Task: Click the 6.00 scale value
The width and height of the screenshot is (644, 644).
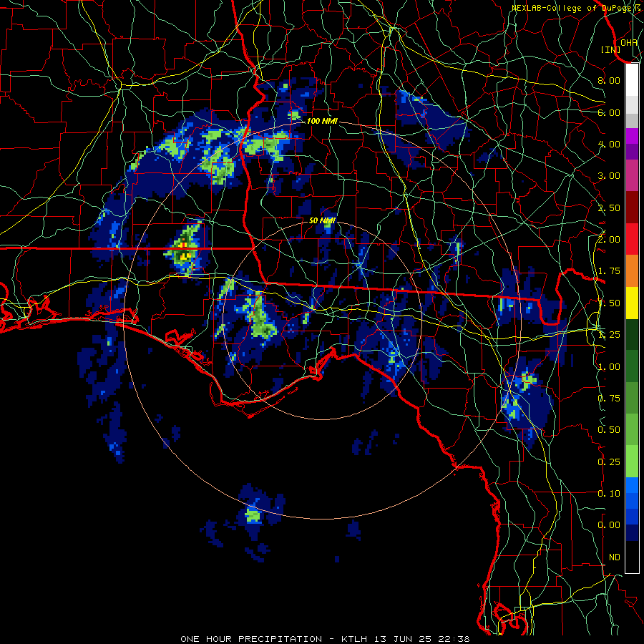Action: tap(609, 112)
